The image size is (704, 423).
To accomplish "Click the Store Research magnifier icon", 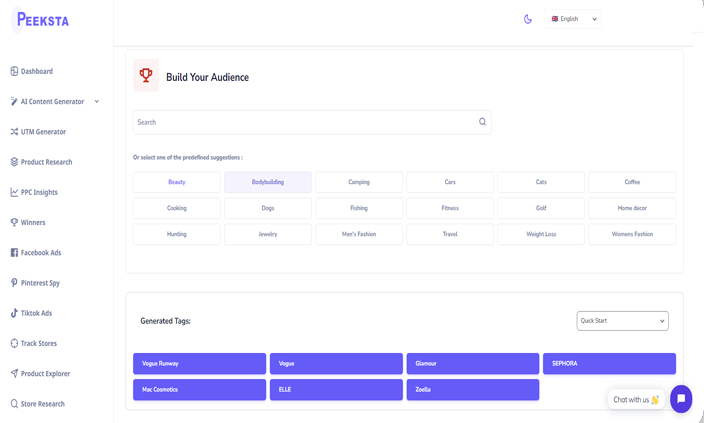I will coord(14,404).
